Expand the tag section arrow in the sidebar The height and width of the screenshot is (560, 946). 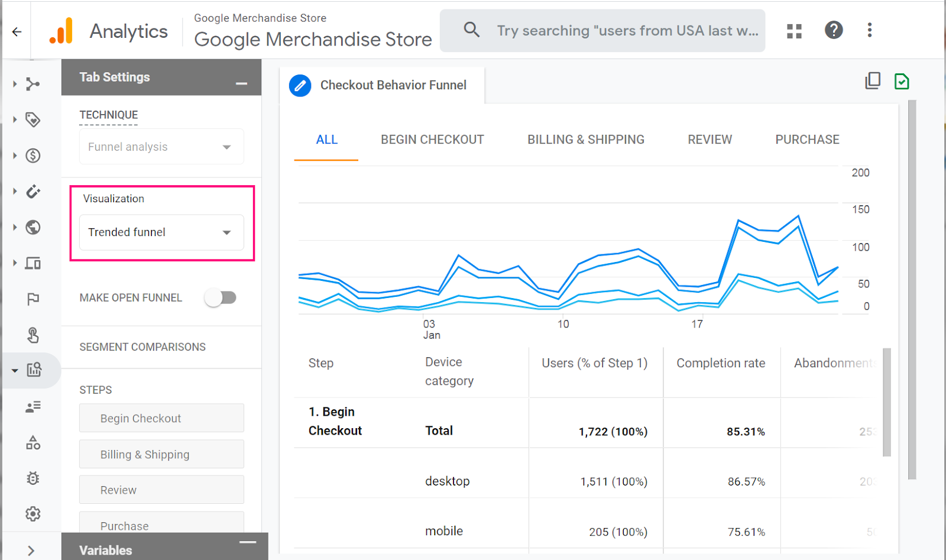pos(15,119)
